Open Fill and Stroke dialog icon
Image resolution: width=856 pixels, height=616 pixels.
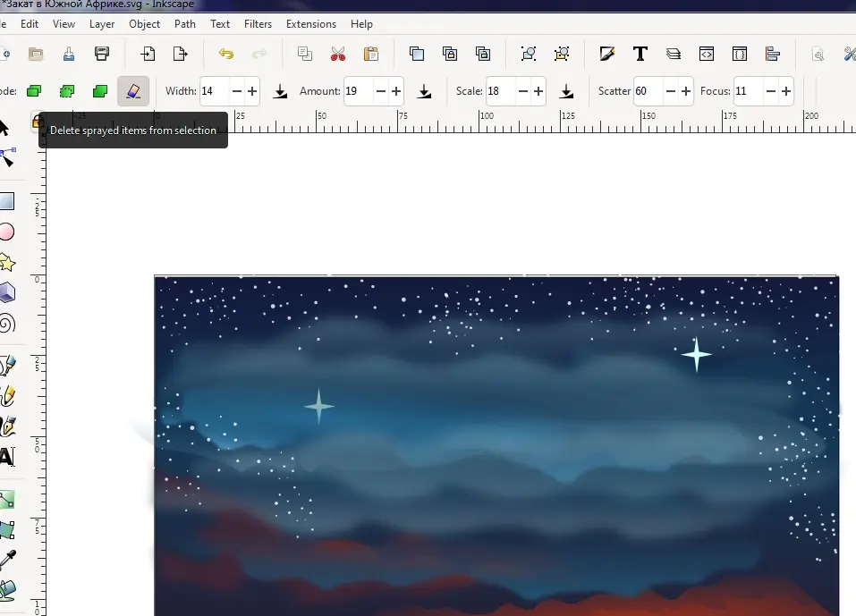[607, 54]
